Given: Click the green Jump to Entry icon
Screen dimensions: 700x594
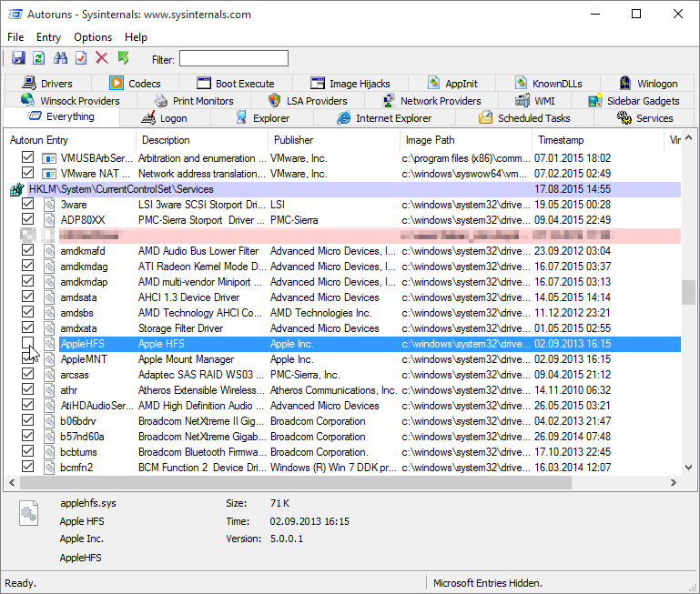Looking at the screenshot, I should click(x=123, y=58).
